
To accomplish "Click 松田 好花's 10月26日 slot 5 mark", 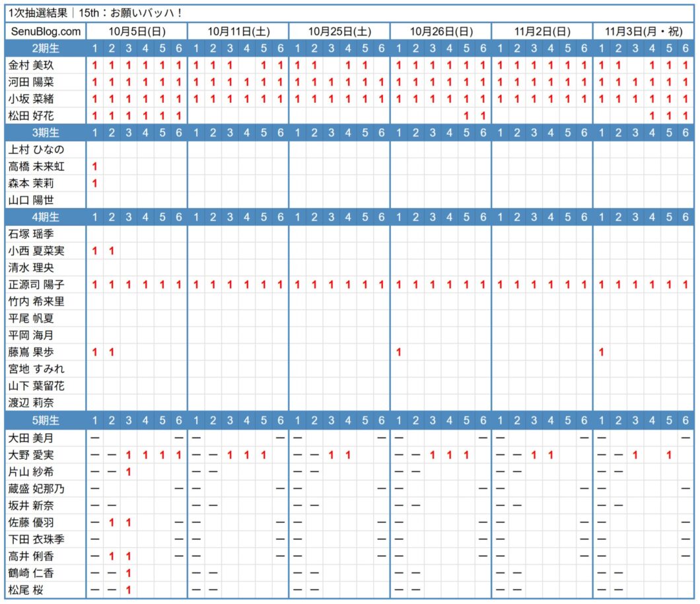I will [x=466, y=116].
